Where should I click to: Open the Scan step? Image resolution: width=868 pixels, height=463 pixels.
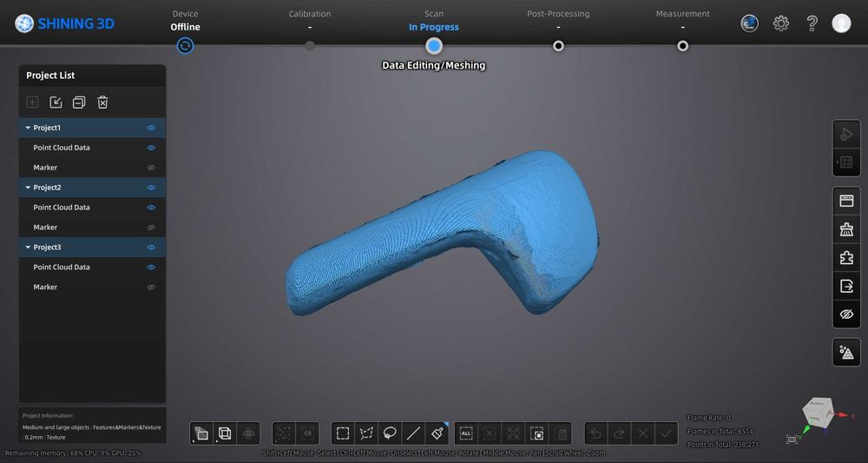coord(434,21)
